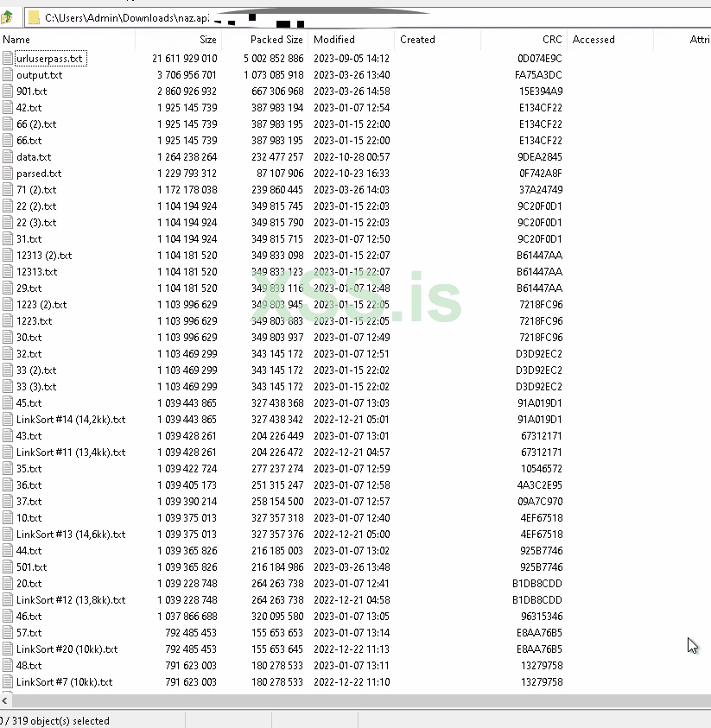Select the file icon for 43.txt
711x728 pixels.
pos(8,435)
